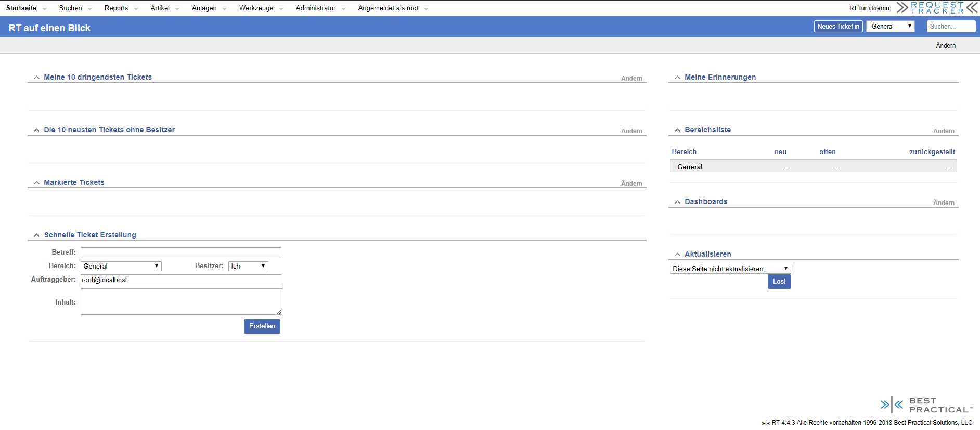Collapse Die 10 neusten Tickets ohne Besitzer
This screenshot has height=430, width=980.
point(36,130)
